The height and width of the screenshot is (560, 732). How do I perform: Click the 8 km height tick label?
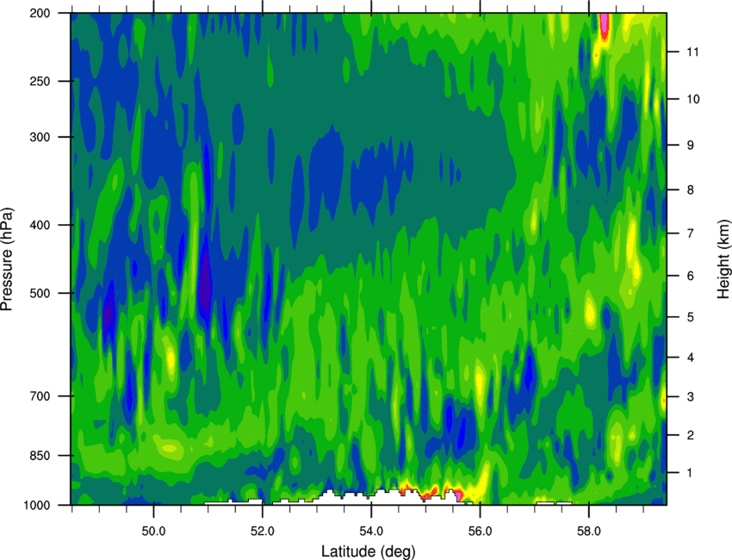click(x=691, y=190)
